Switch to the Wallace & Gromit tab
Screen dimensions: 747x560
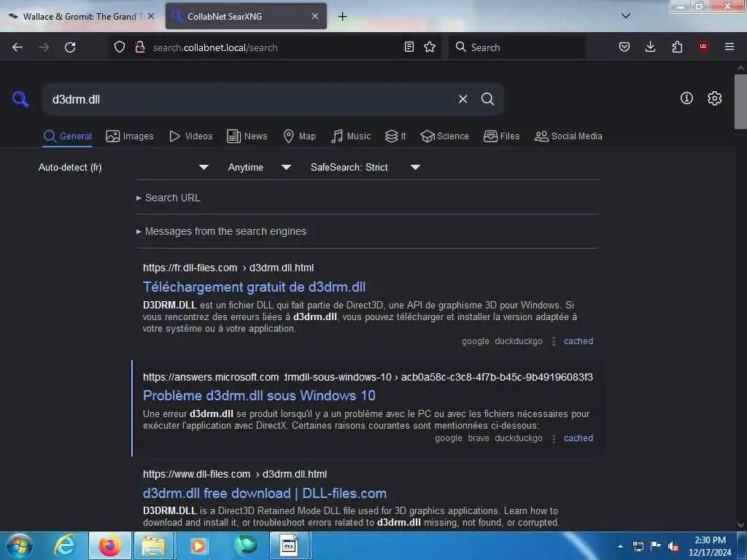[80, 17]
